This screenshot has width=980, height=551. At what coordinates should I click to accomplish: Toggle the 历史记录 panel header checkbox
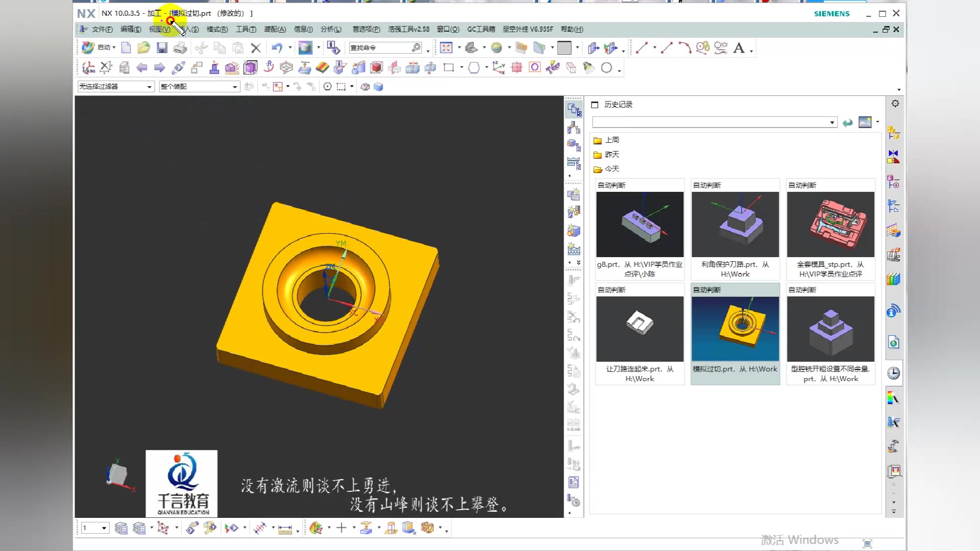click(x=595, y=105)
